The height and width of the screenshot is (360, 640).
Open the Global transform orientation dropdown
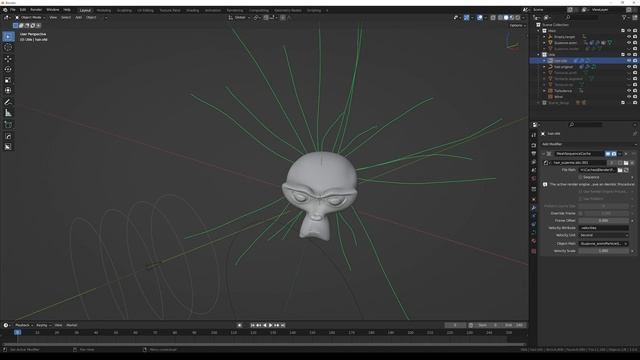pos(240,18)
